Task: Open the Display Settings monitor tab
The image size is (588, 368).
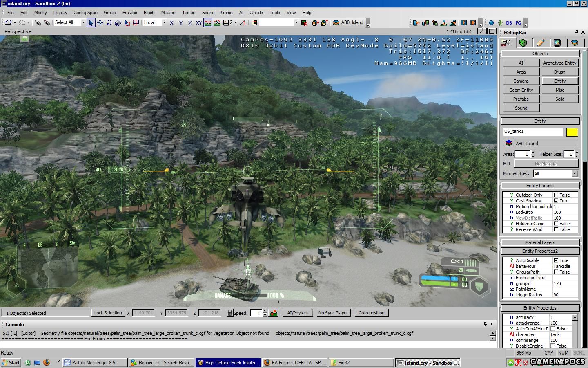Action: click(x=557, y=43)
